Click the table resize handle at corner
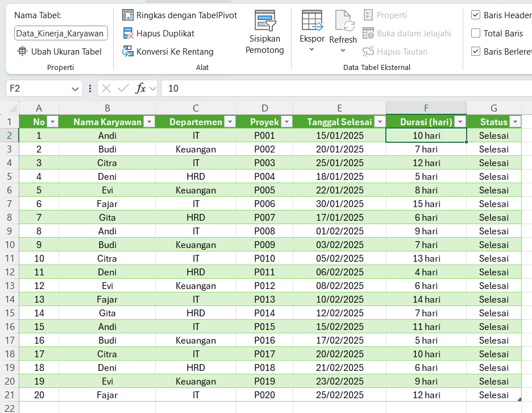Image resolution: width=532 pixels, height=413 pixels. (519, 400)
